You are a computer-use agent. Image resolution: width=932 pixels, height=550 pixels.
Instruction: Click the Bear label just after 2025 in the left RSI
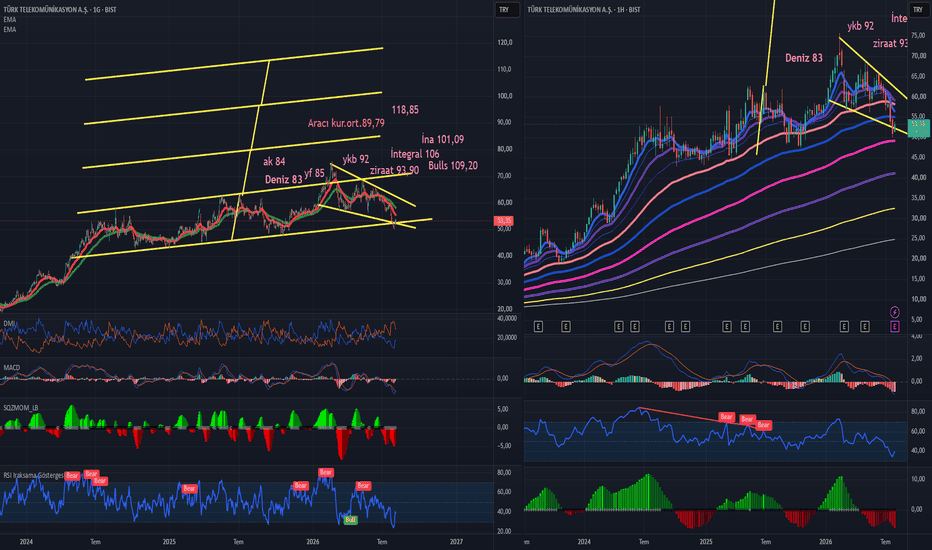(189, 488)
